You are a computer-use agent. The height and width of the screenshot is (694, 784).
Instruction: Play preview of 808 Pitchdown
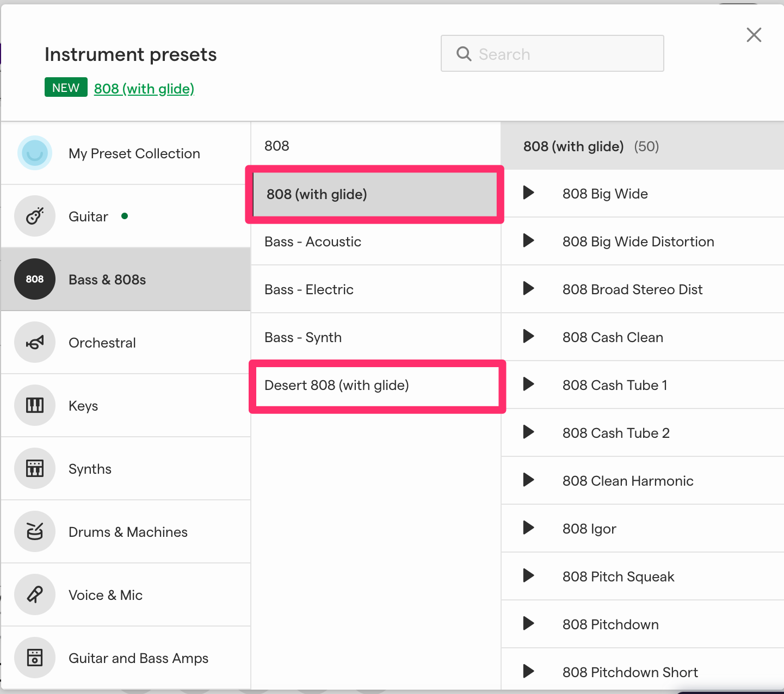[x=528, y=623]
